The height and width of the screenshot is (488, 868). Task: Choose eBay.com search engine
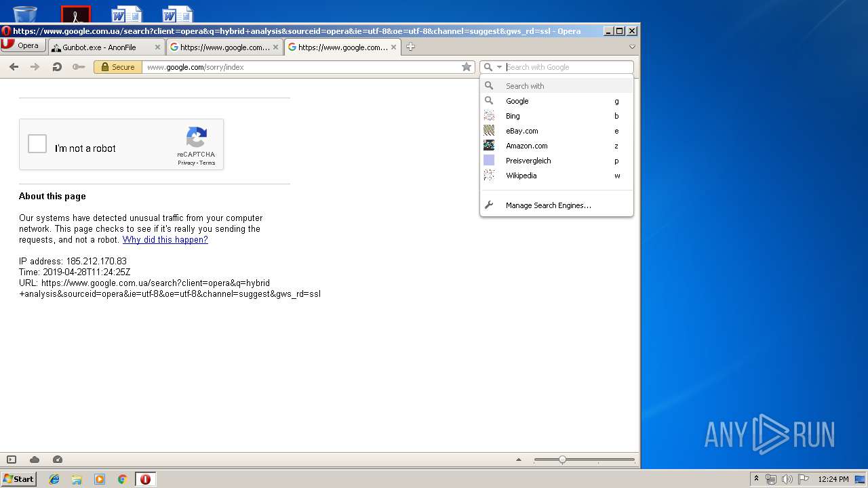tap(556, 131)
